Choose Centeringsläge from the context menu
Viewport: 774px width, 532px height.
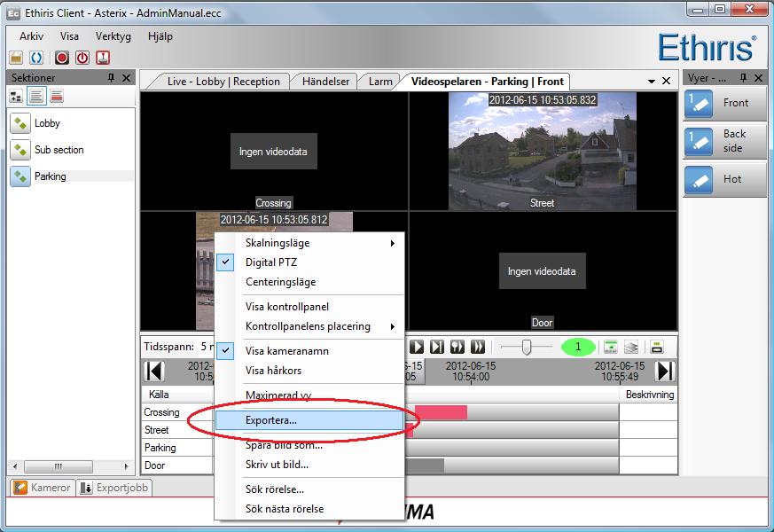tap(309, 282)
